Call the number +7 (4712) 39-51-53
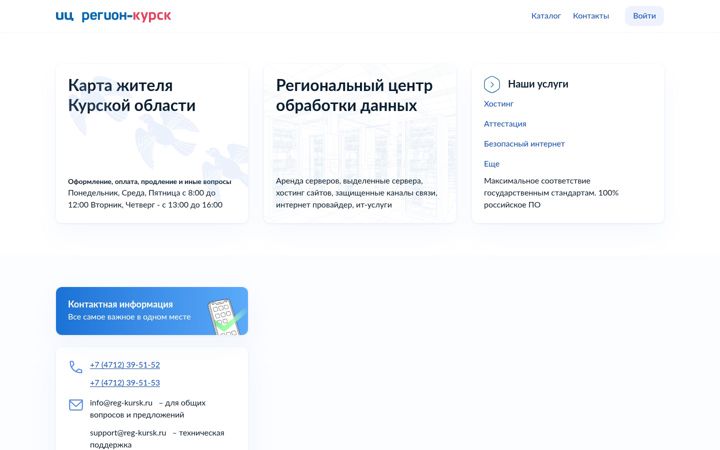Screen dimensions: 720x450 point(125,383)
